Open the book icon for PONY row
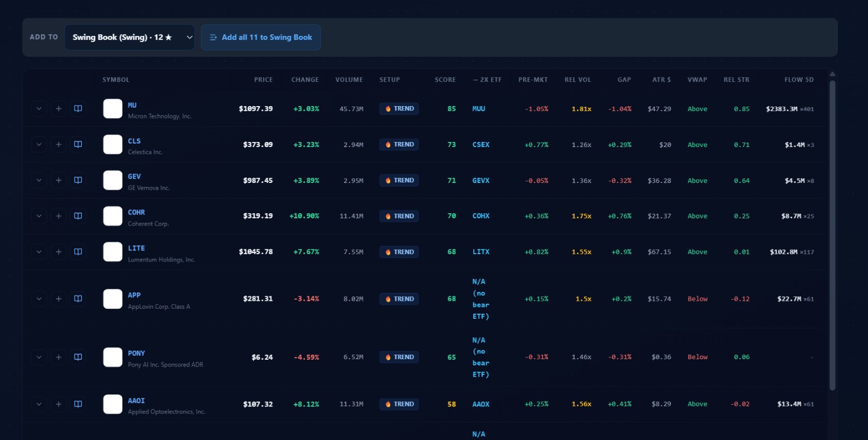Viewport: 868px width, 440px height. pyautogui.click(x=78, y=357)
